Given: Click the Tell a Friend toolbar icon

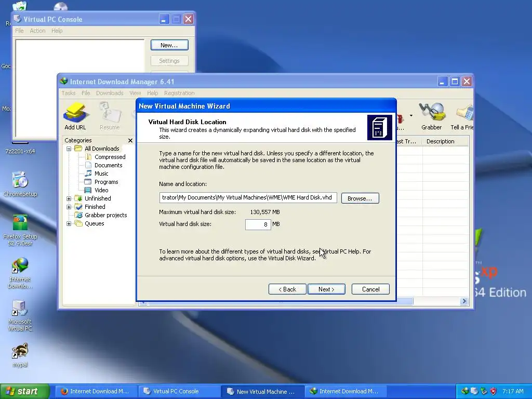Looking at the screenshot, I should (463, 116).
